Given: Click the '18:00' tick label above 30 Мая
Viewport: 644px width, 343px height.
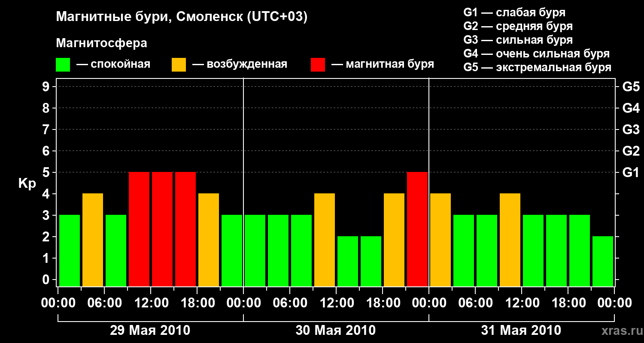Looking at the screenshot, I should point(383,303).
